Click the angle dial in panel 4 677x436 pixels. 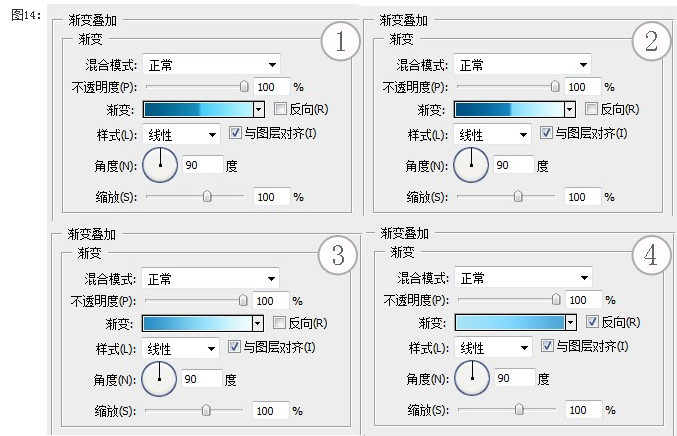pyautogui.click(x=471, y=378)
